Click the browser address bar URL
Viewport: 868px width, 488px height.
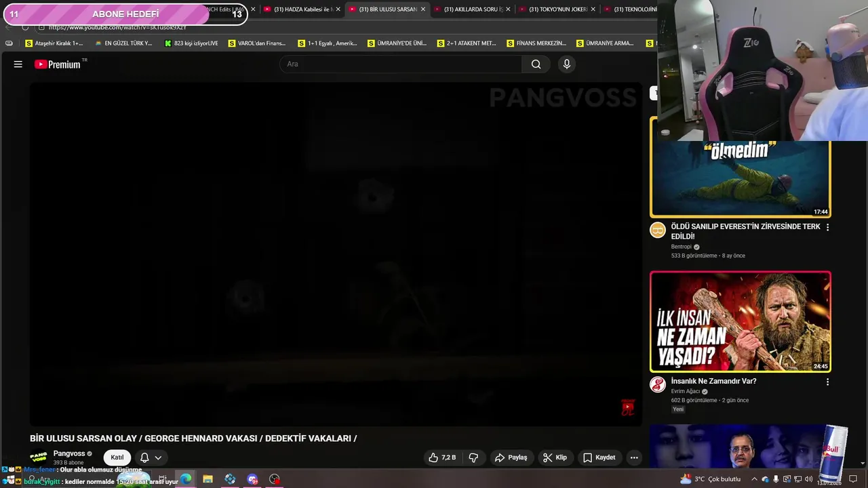coord(118,27)
